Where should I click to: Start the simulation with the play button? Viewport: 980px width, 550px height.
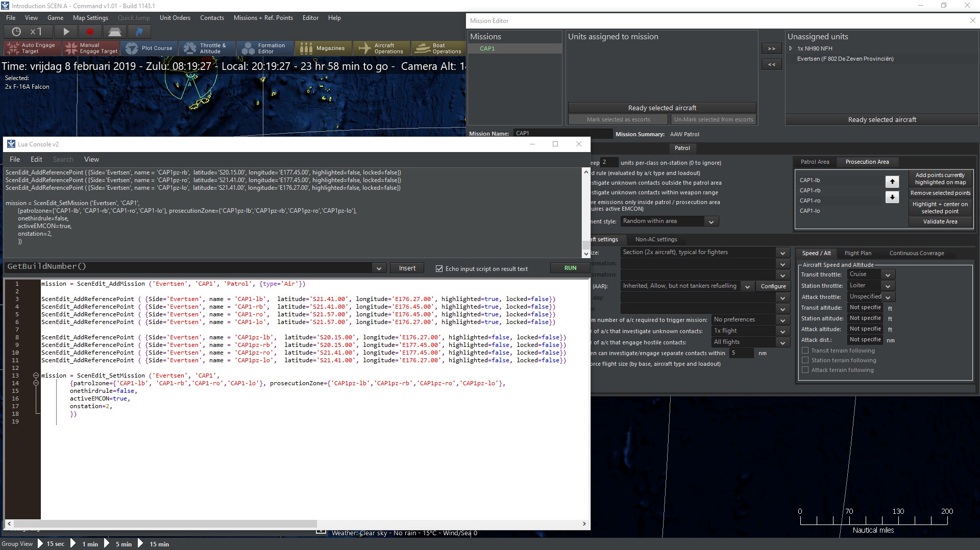(x=66, y=32)
